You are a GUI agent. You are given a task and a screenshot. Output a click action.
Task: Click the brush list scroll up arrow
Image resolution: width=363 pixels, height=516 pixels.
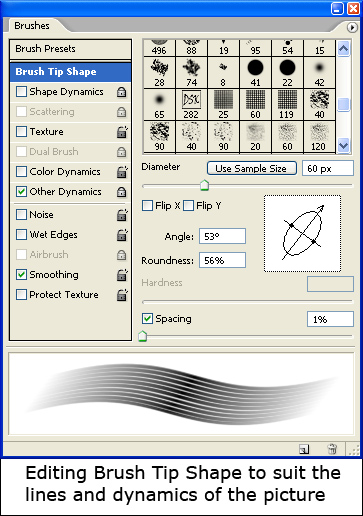343,49
